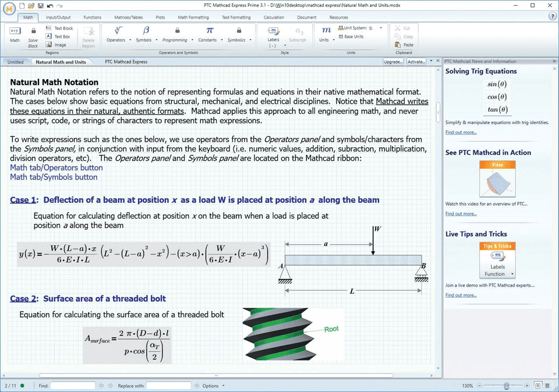559x392 pixels.
Task: Switch to the Matrices/Tables ribbon tab
Action: (128, 17)
